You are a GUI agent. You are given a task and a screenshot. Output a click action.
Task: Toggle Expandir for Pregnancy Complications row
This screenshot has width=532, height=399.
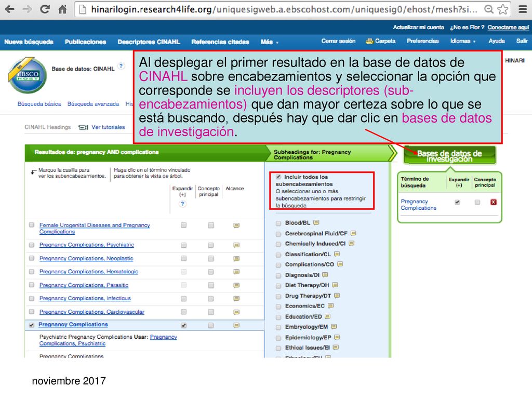183,325
